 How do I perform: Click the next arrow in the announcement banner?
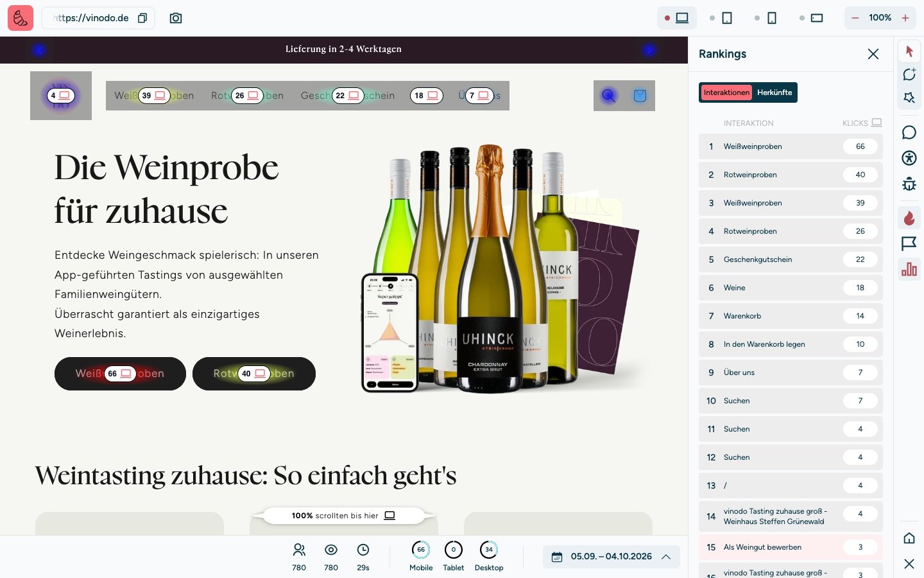coord(649,50)
